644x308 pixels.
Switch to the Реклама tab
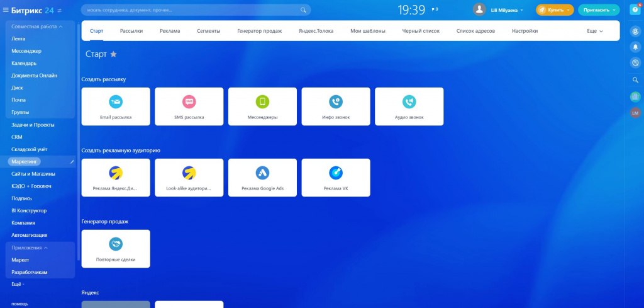coord(170,31)
